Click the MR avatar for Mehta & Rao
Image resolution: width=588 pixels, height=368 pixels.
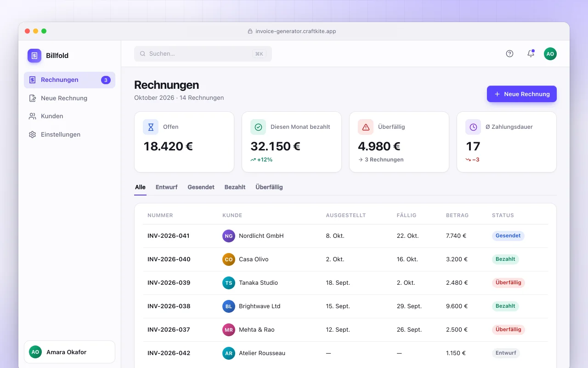pyautogui.click(x=229, y=330)
